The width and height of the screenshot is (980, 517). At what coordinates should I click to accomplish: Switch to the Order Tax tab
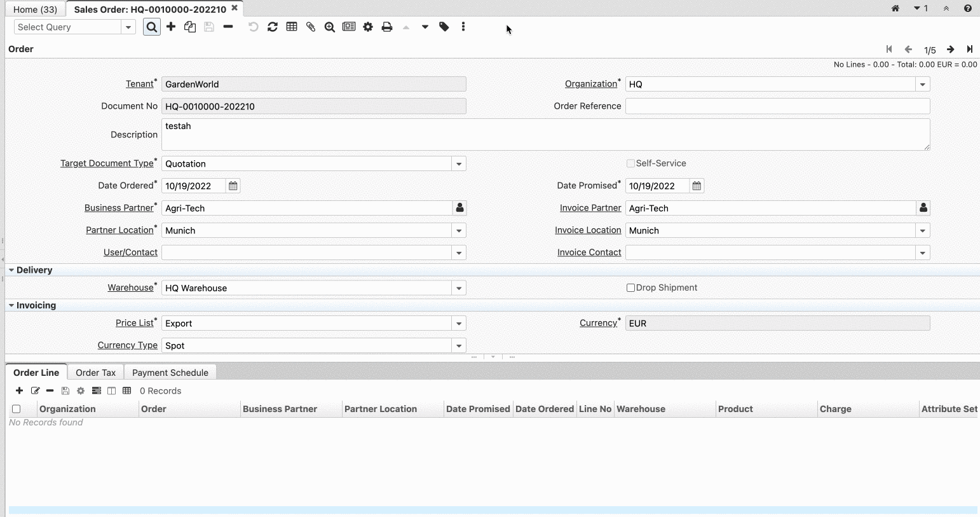pos(95,373)
